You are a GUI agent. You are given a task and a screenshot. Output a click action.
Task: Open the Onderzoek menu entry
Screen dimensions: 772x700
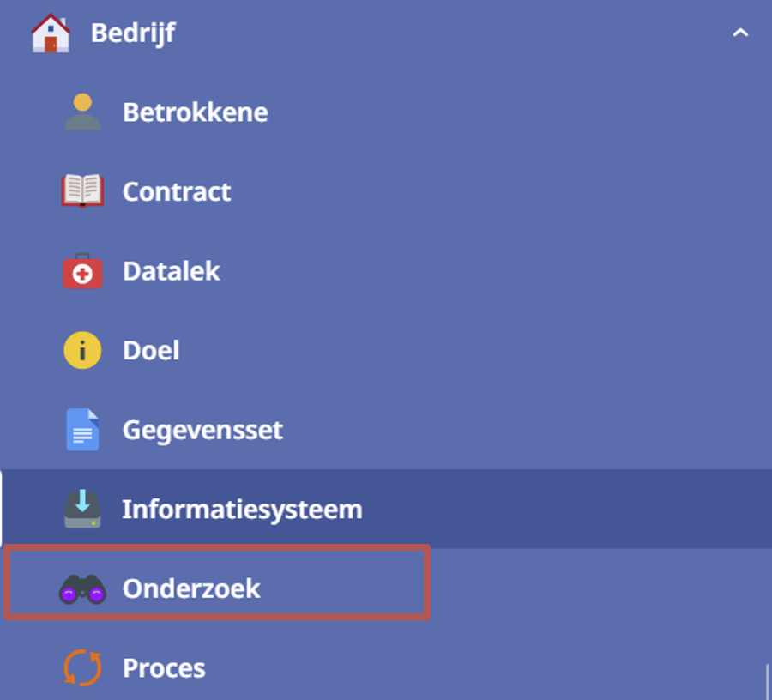386,588
